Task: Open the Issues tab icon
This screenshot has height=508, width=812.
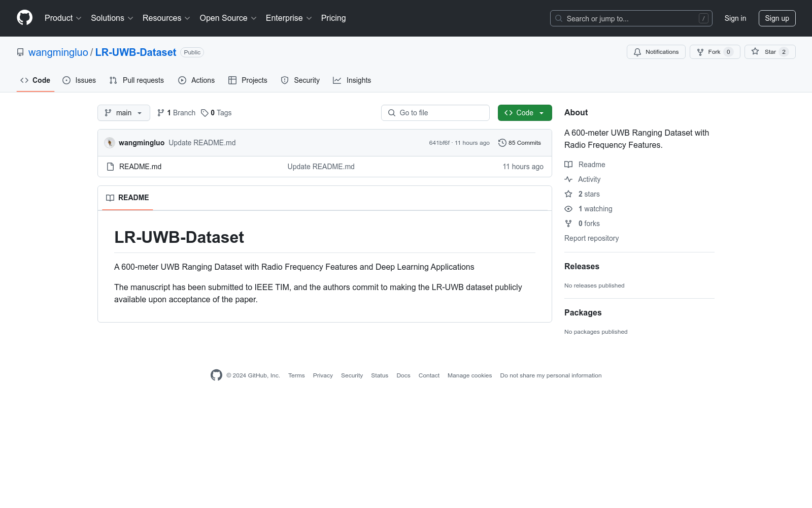Action: coord(66,80)
